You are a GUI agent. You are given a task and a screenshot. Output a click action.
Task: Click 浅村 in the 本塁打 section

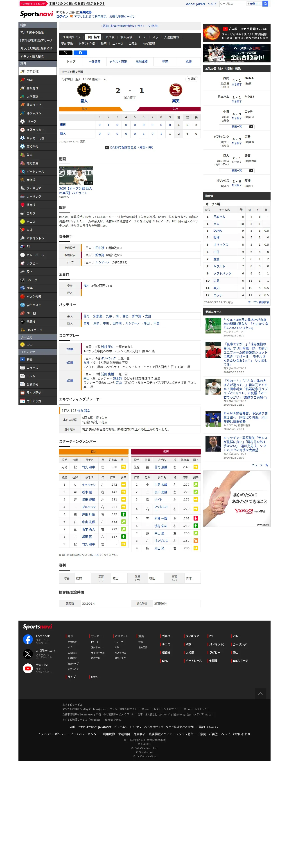click(x=86, y=286)
